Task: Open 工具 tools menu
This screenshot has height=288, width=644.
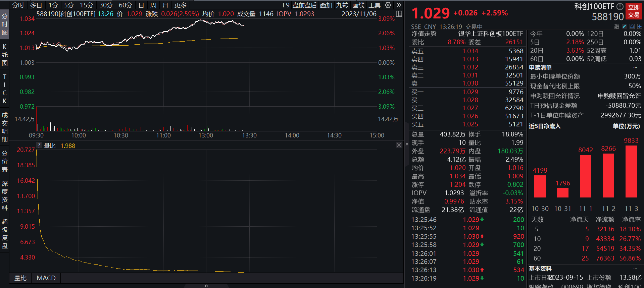Action: pyautogui.click(x=375, y=5)
